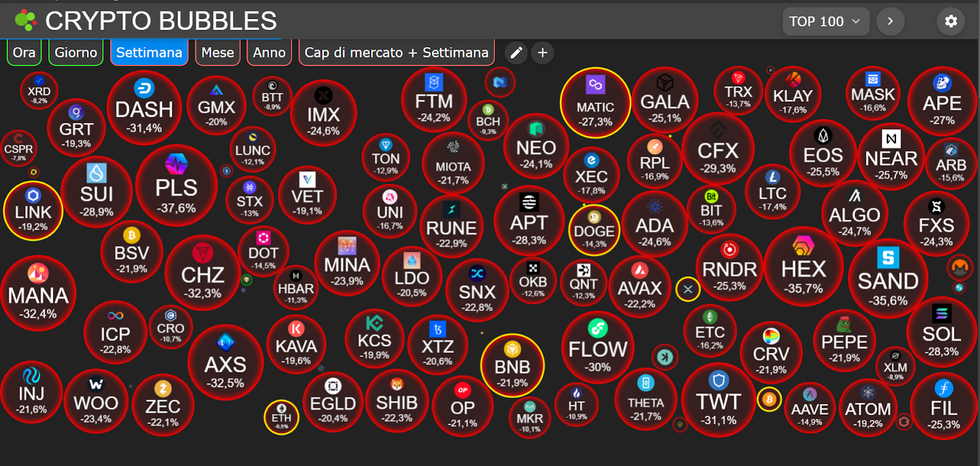980x466 pixels.
Task: Open the THETA bubble
Action: (x=646, y=399)
